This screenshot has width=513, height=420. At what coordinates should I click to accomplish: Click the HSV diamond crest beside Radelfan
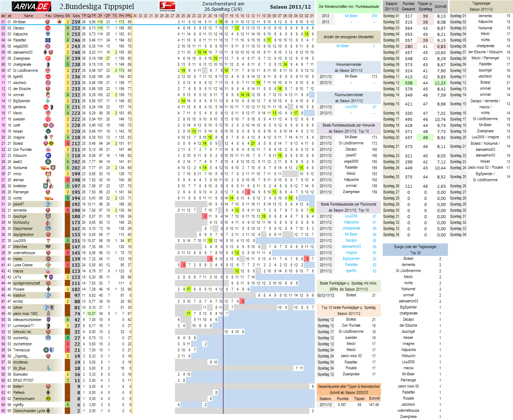pyautogui.click(x=48, y=40)
